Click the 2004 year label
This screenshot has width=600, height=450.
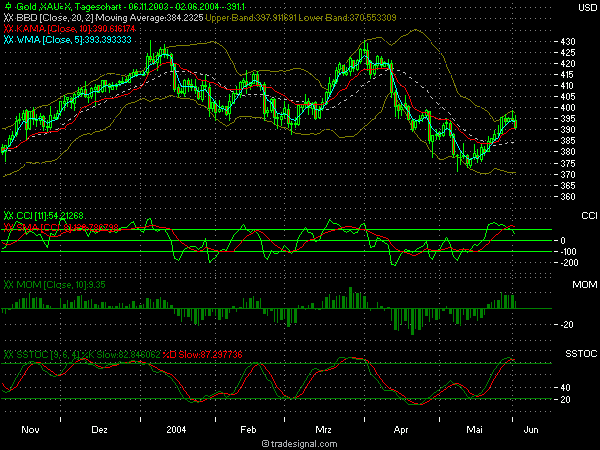point(176,430)
